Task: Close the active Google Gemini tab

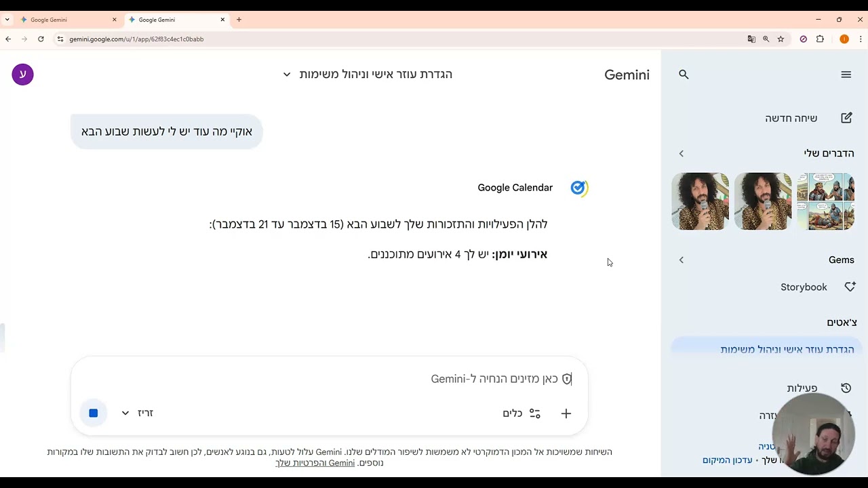Action: [x=222, y=20]
